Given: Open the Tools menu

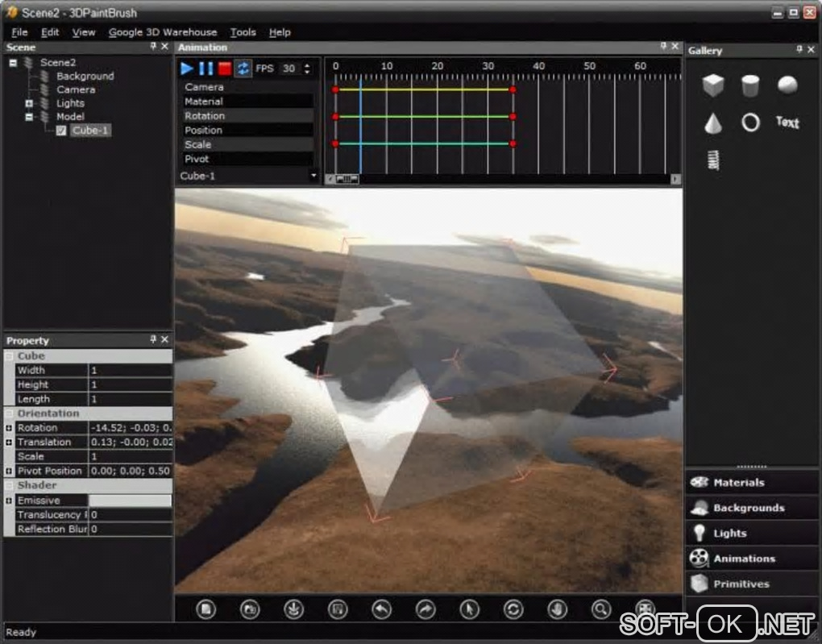Looking at the screenshot, I should click(243, 32).
